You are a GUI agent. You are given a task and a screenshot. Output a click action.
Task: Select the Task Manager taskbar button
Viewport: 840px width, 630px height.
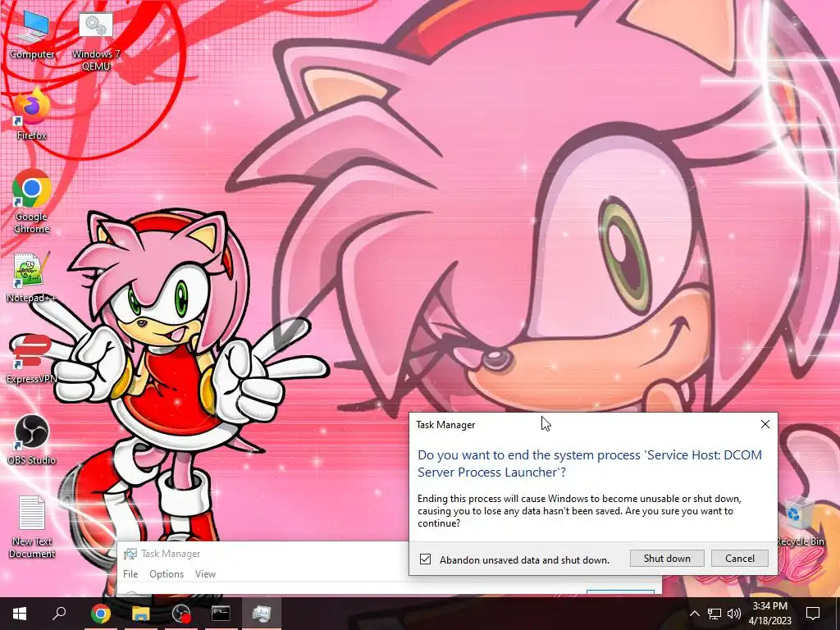pyautogui.click(x=262, y=614)
